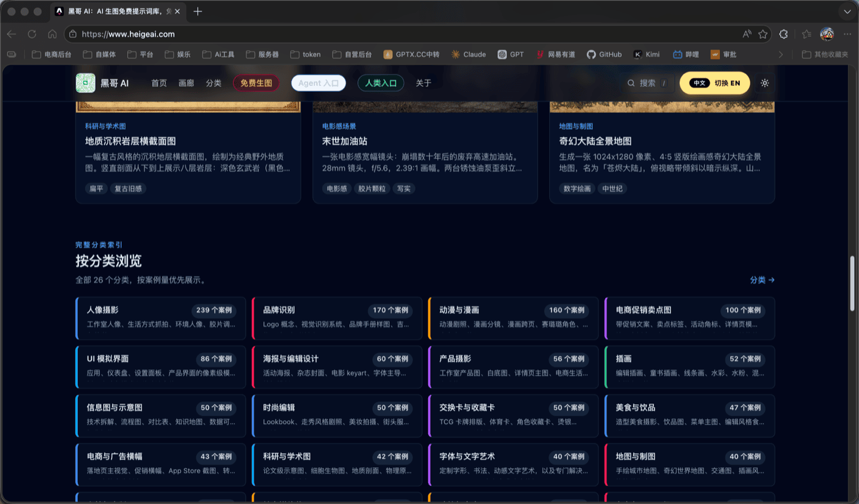Click the 人类入口 button
Viewport: 859px width, 504px height.
pos(381,83)
